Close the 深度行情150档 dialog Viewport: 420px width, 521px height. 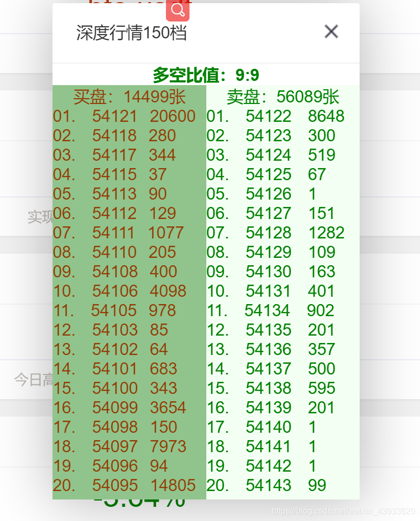point(331,32)
